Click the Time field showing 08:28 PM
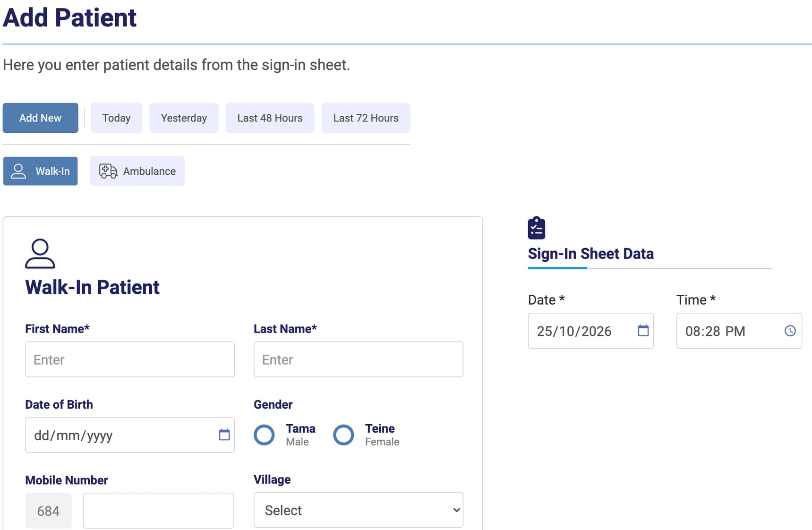This screenshot has width=812, height=530. [x=739, y=331]
